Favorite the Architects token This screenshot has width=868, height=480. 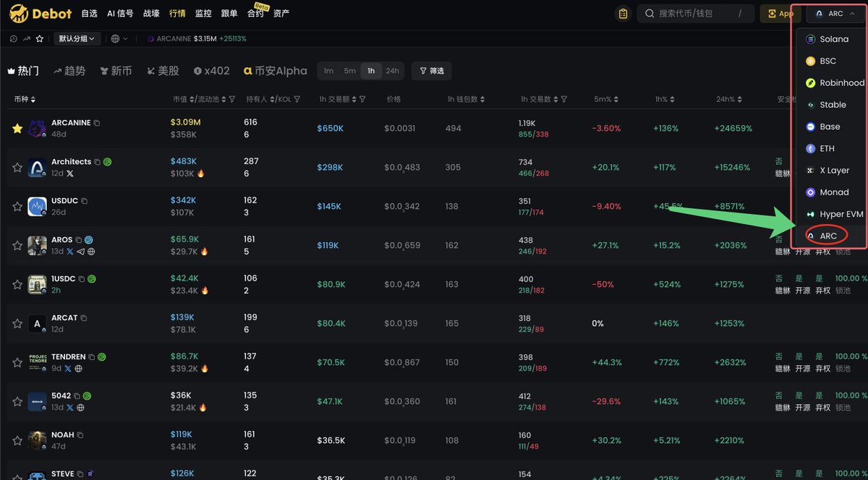click(x=17, y=168)
